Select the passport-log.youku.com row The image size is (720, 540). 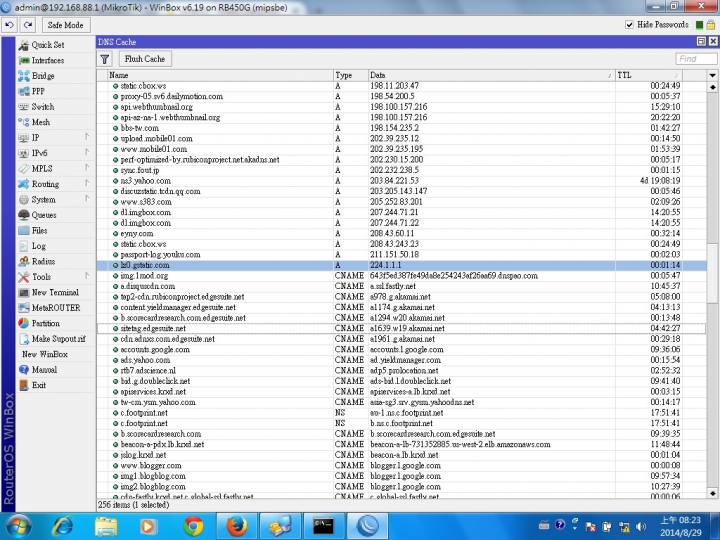[x=402, y=255]
